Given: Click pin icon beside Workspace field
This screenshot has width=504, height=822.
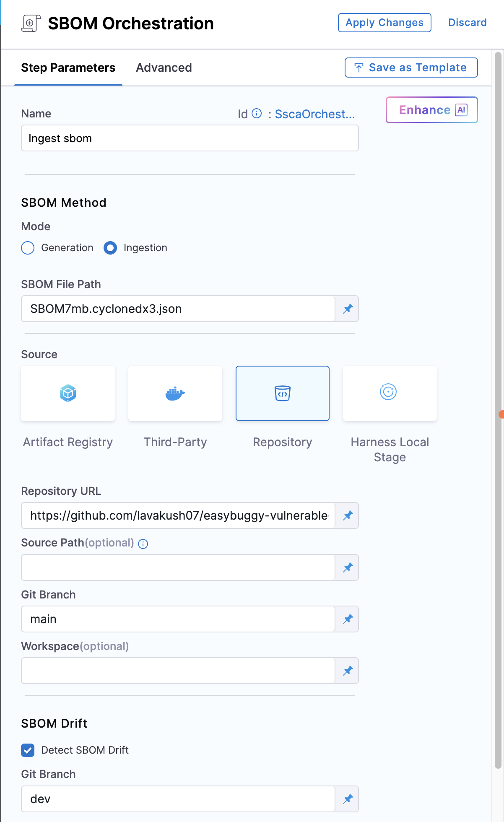Looking at the screenshot, I should tap(348, 671).
